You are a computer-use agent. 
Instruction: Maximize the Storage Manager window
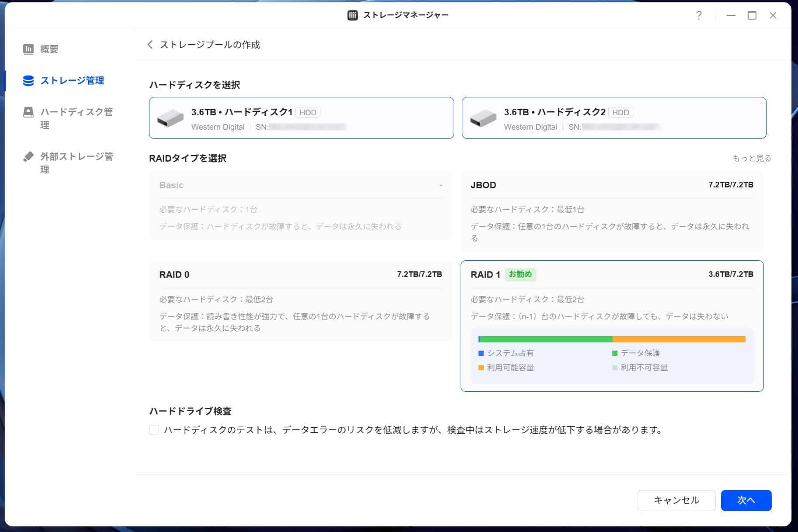click(752, 16)
